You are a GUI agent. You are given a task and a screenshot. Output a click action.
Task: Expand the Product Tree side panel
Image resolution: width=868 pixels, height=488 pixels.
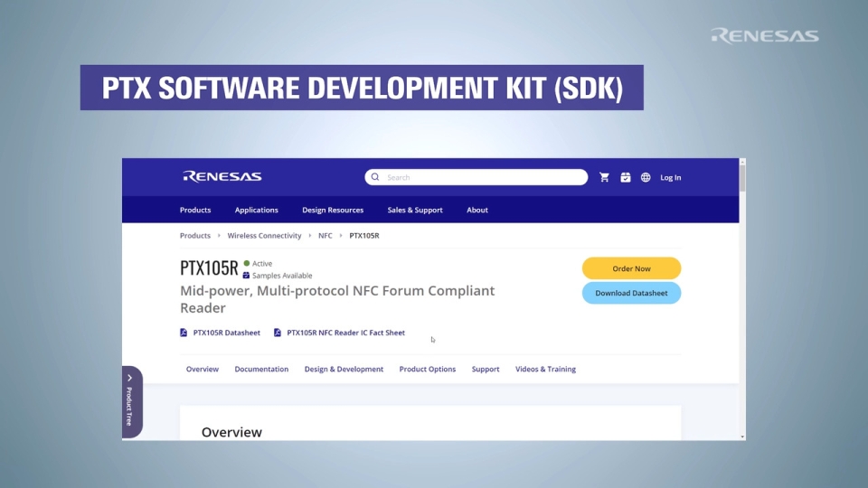[132, 401]
